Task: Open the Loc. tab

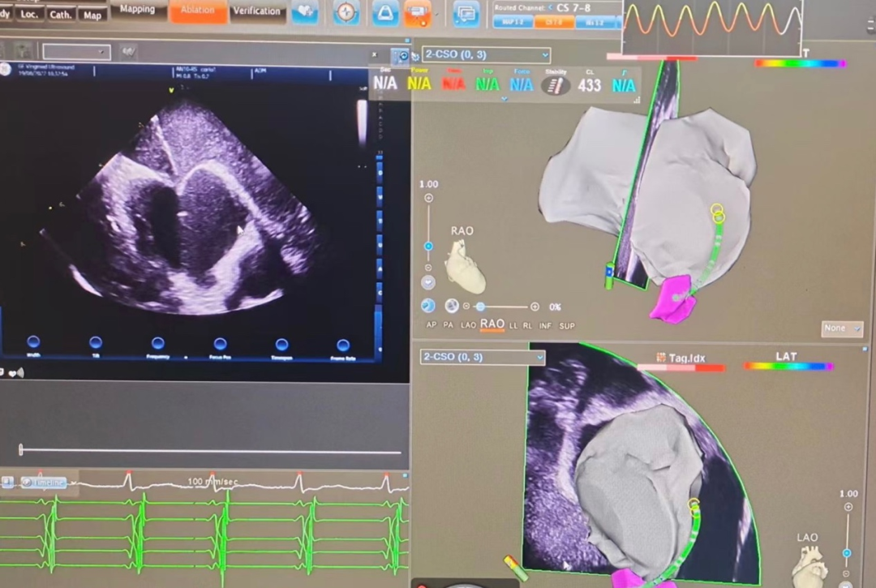Action: 29,14
